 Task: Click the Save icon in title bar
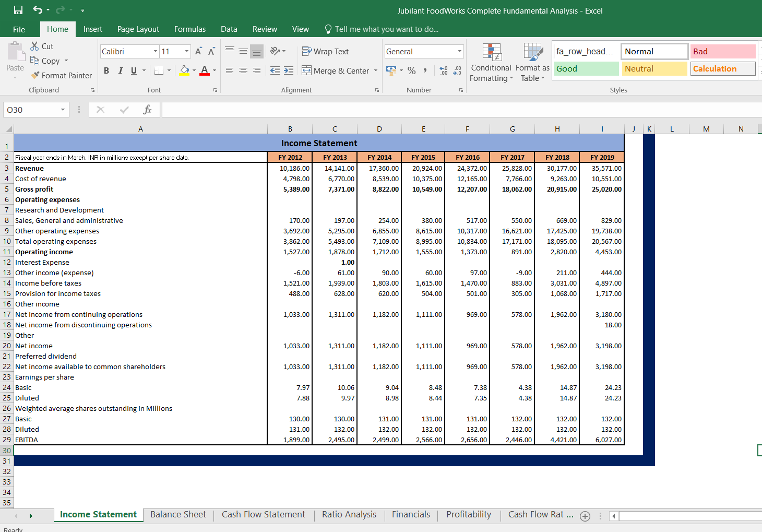point(18,10)
